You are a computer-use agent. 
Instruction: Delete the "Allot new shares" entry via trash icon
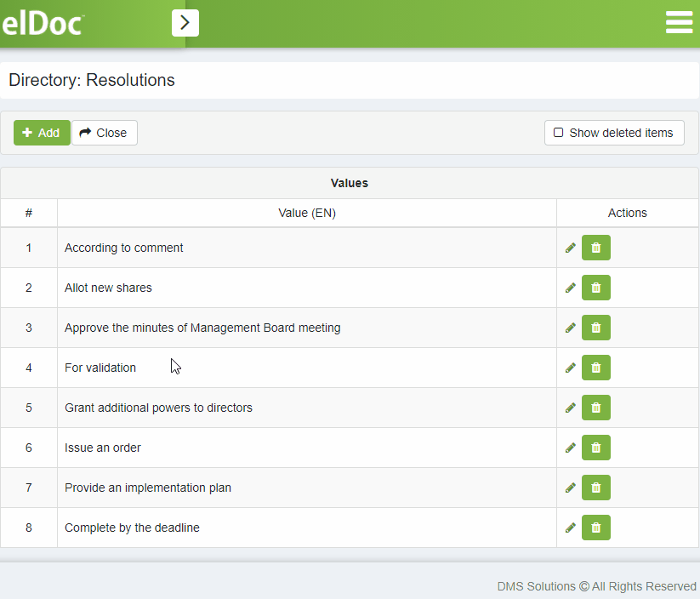(x=595, y=288)
